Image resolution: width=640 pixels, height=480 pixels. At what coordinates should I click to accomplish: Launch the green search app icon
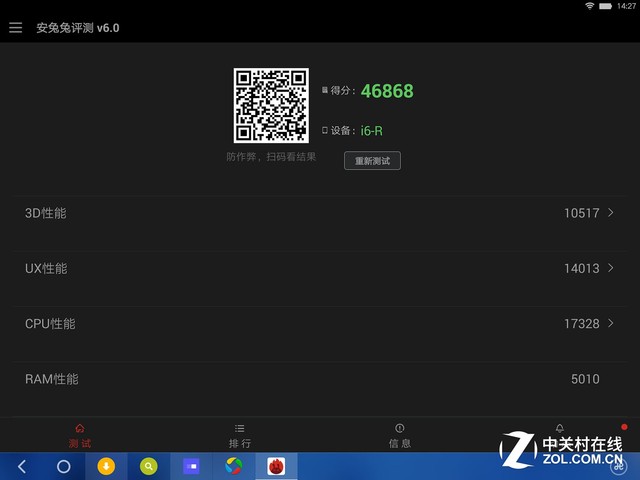[149, 466]
